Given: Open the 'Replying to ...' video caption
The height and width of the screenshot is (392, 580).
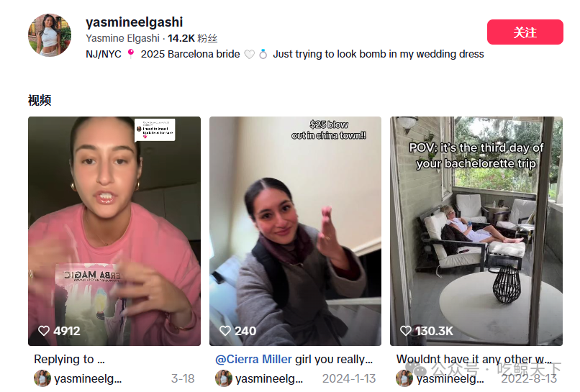Looking at the screenshot, I should (x=69, y=359).
